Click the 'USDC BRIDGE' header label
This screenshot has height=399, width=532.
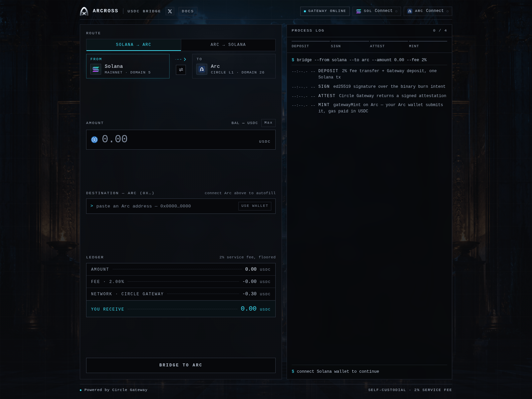(x=144, y=11)
